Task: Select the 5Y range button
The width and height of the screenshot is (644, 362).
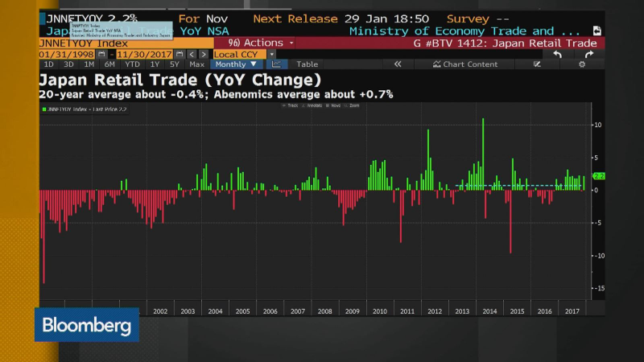Action: (x=174, y=64)
